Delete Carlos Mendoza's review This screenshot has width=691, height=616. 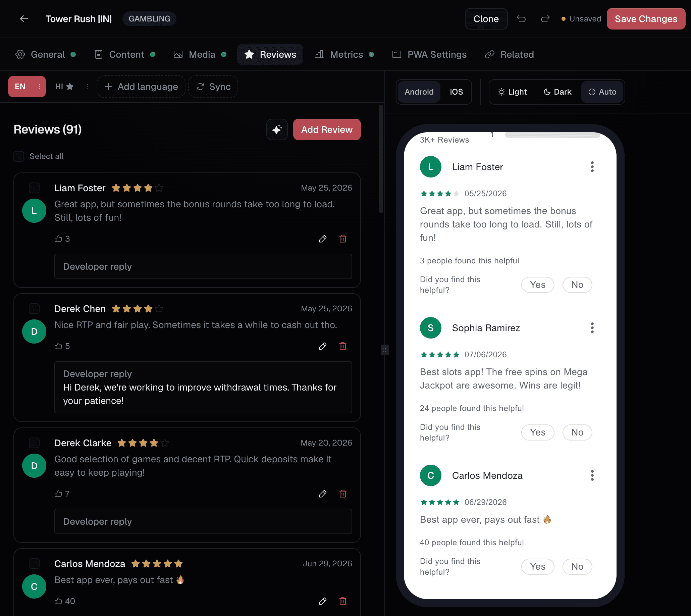point(343,601)
